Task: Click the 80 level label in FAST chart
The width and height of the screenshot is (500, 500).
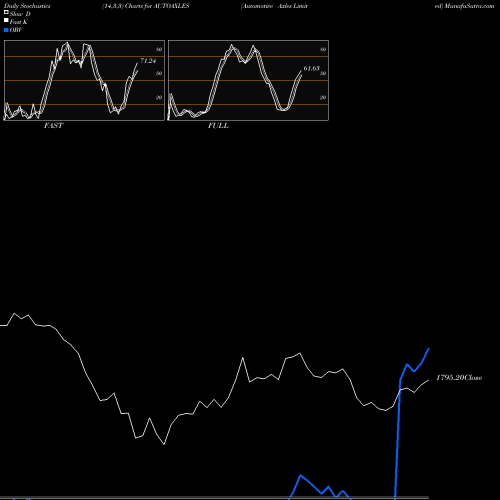Action: 159,49
